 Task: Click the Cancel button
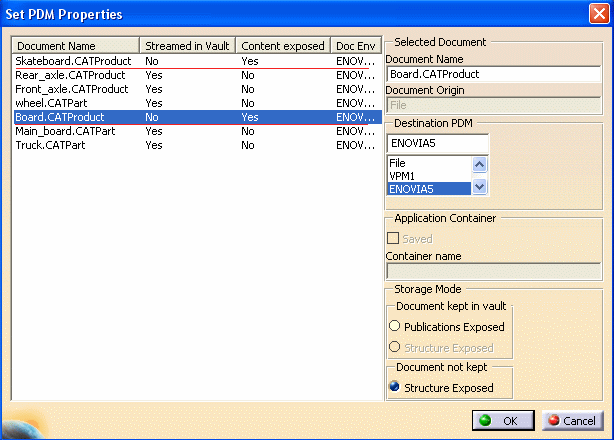568,421
